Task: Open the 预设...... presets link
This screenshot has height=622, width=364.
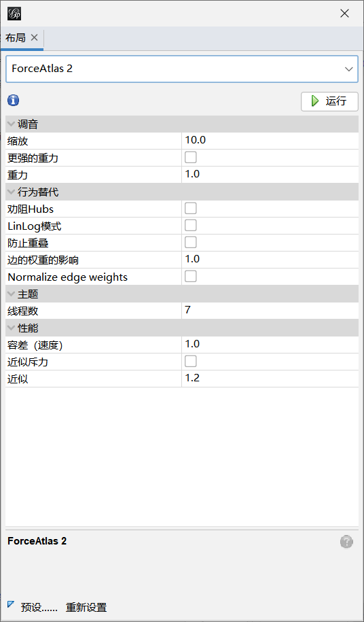Action: tap(39, 607)
